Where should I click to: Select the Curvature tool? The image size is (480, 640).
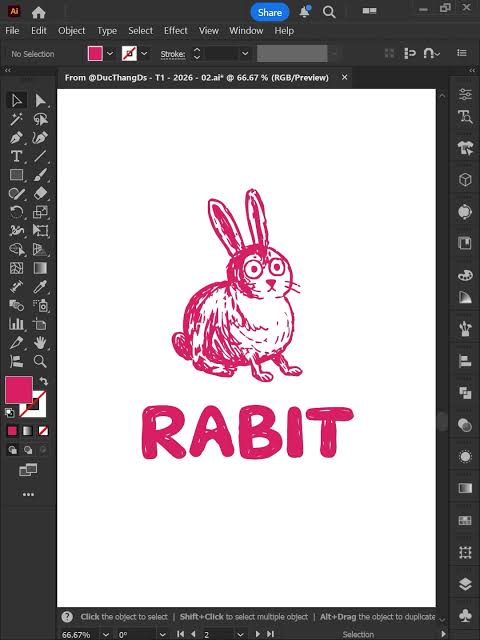pyautogui.click(x=40, y=138)
